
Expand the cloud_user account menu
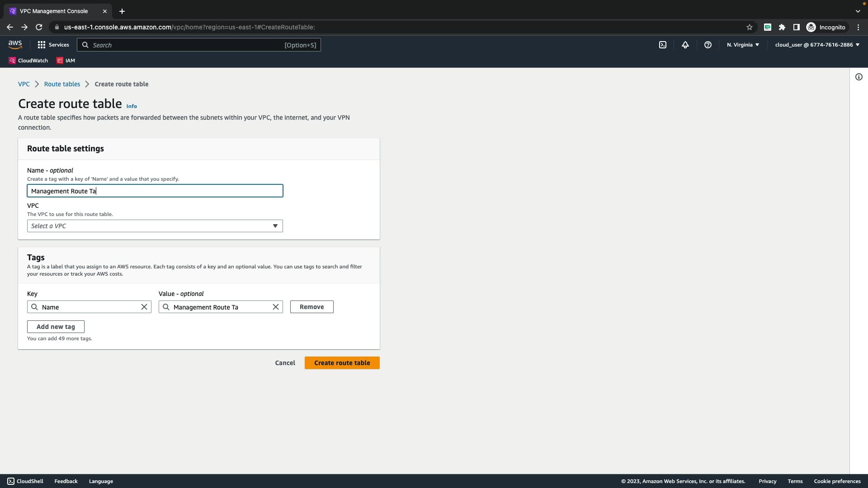(817, 45)
